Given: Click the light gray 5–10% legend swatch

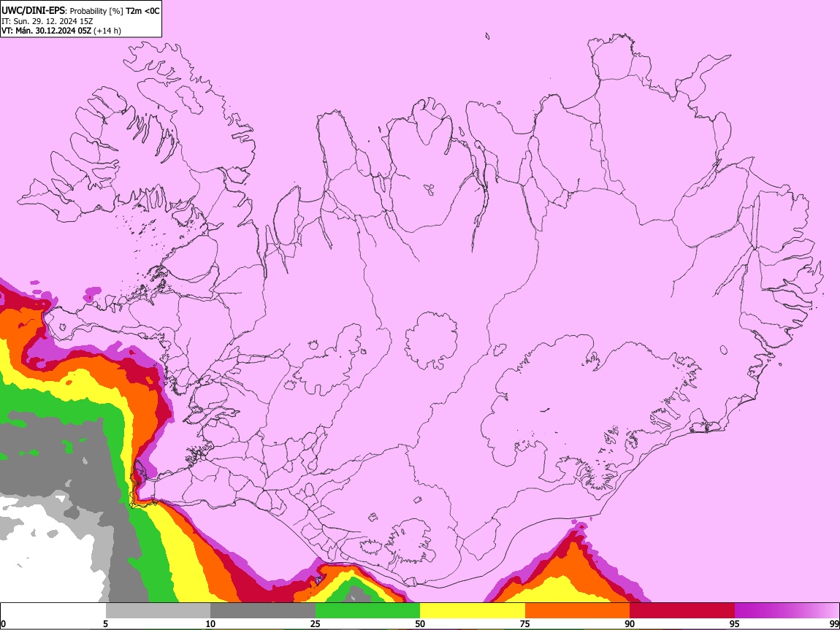Looking at the screenshot, I should pos(158,611).
